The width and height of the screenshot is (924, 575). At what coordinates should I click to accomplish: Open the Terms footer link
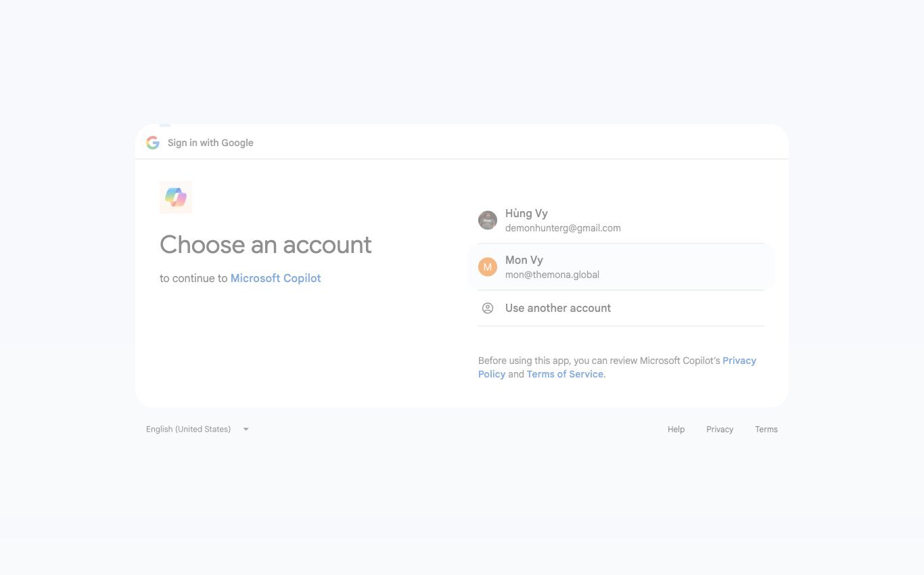point(766,430)
